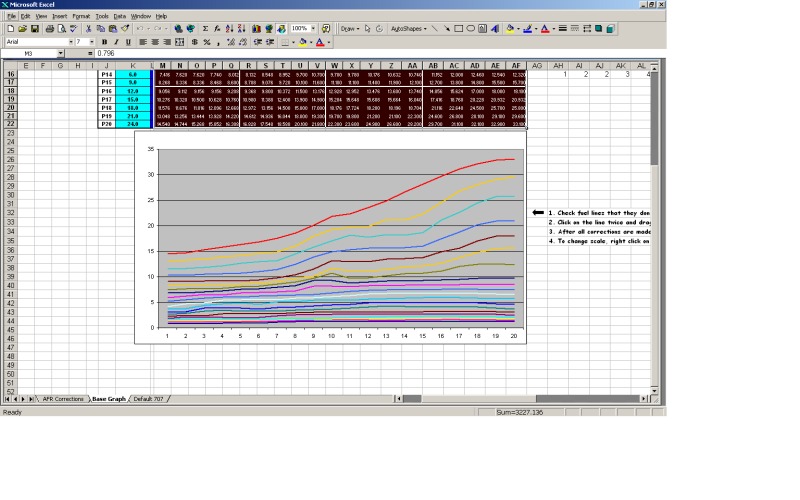Open the zoom percentage dropdown
Image resolution: width=800 pixels, height=500 pixels.
click(x=313, y=29)
